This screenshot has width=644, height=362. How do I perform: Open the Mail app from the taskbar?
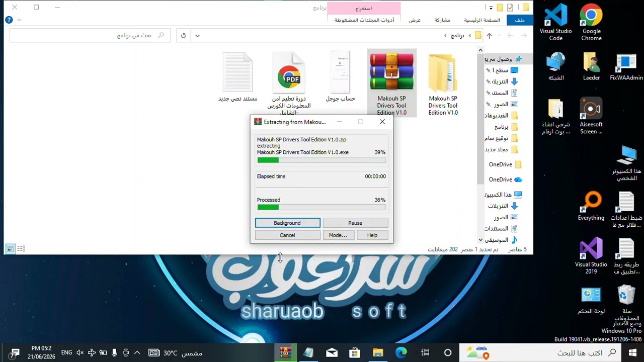click(x=332, y=352)
